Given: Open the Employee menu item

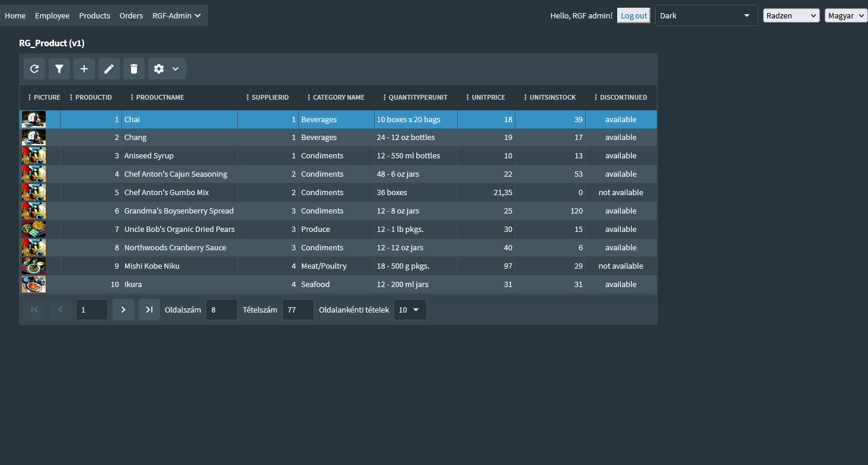Looking at the screenshot, I should (52, 15).
